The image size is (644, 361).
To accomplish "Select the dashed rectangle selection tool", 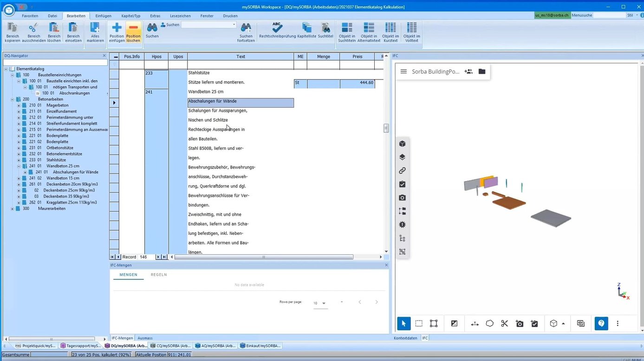I will (419, 323).
